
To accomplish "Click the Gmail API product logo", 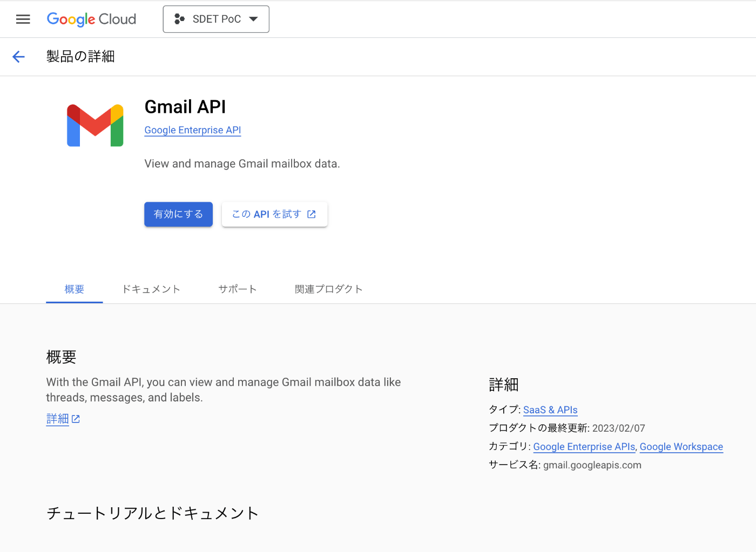I will (95, 125).
